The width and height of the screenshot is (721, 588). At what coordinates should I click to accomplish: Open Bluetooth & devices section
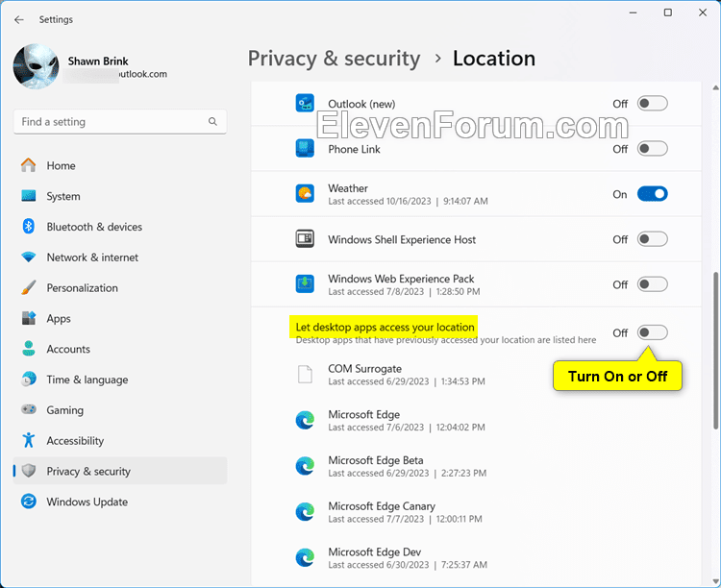coord(94,227)
